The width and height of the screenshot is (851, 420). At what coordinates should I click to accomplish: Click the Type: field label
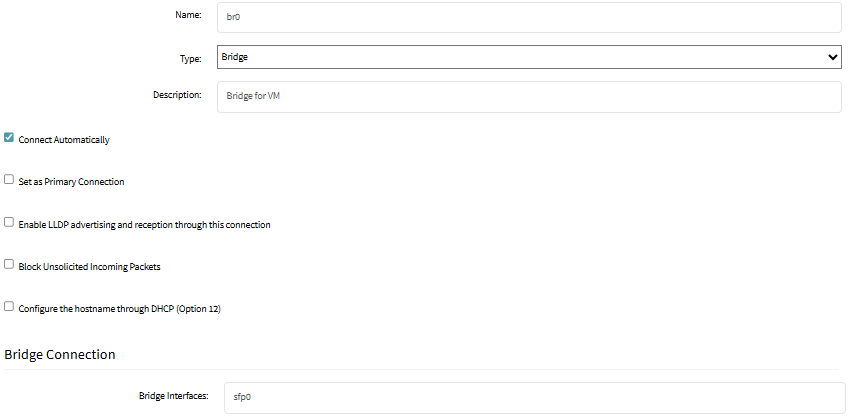click(190, 59)
